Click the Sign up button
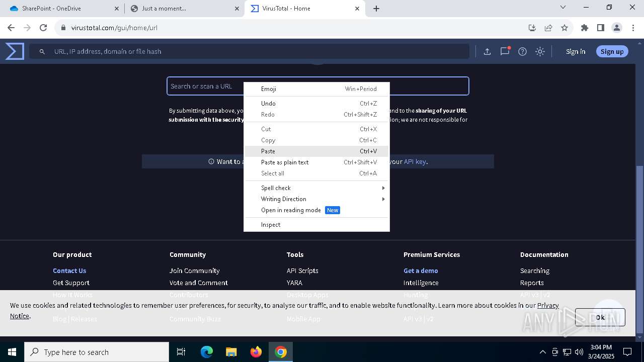Viewport: 644px width, 362px height. click(612, 51)
